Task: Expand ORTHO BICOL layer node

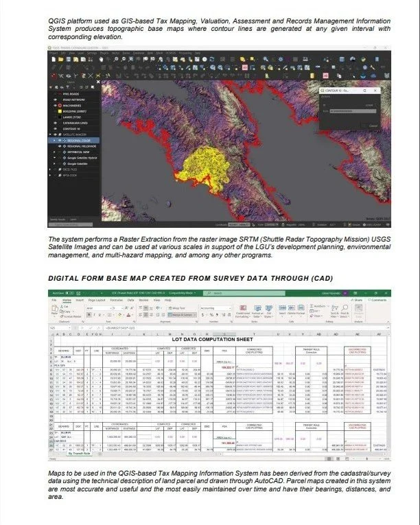Action: (54, 152)
